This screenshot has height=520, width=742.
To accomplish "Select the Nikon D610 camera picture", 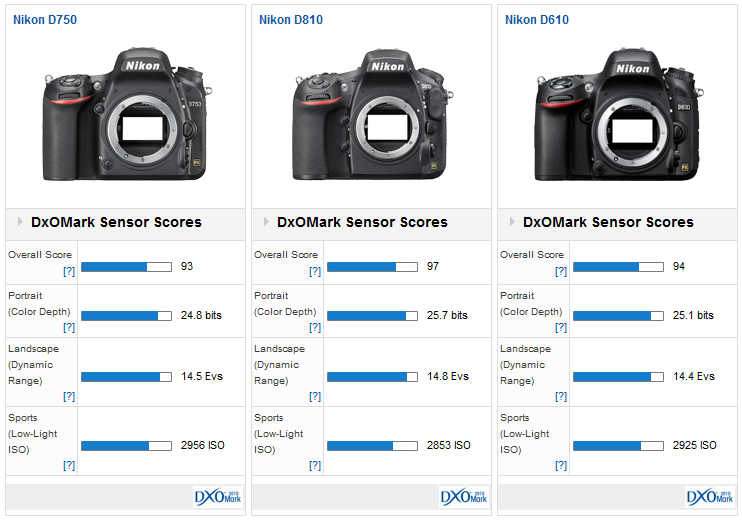I will 617,118.
